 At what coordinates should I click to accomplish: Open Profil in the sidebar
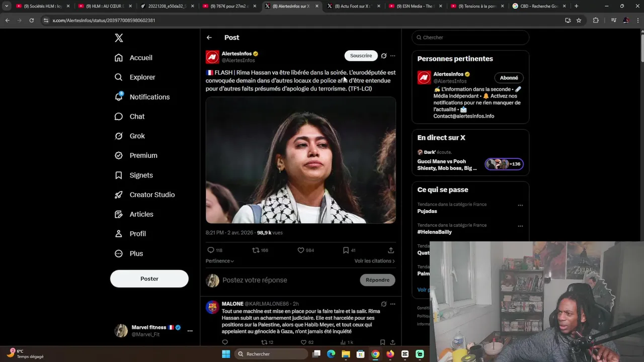point(130,234)
